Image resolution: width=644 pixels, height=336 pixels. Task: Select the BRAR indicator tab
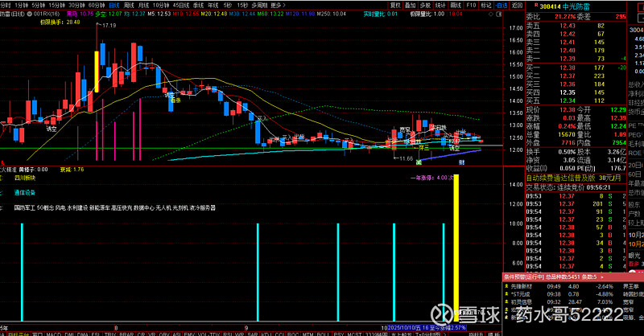pyautogui.click(x=126, y=334)
